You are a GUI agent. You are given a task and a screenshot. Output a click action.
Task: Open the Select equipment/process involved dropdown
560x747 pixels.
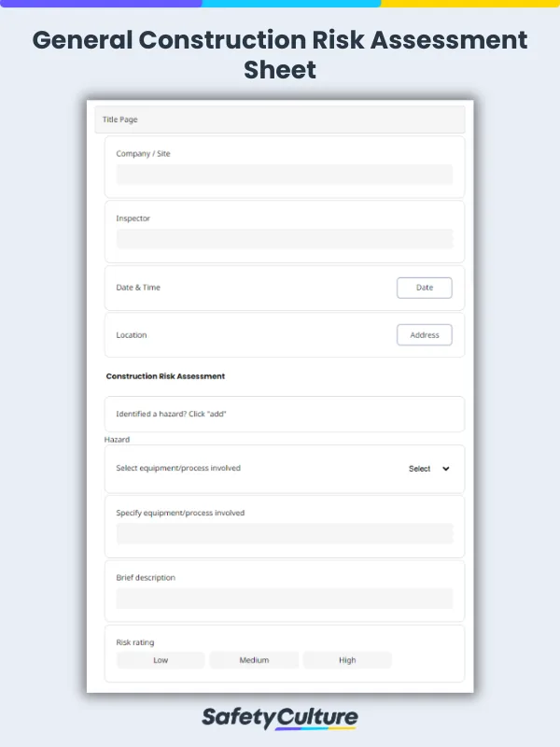[420, 469]
